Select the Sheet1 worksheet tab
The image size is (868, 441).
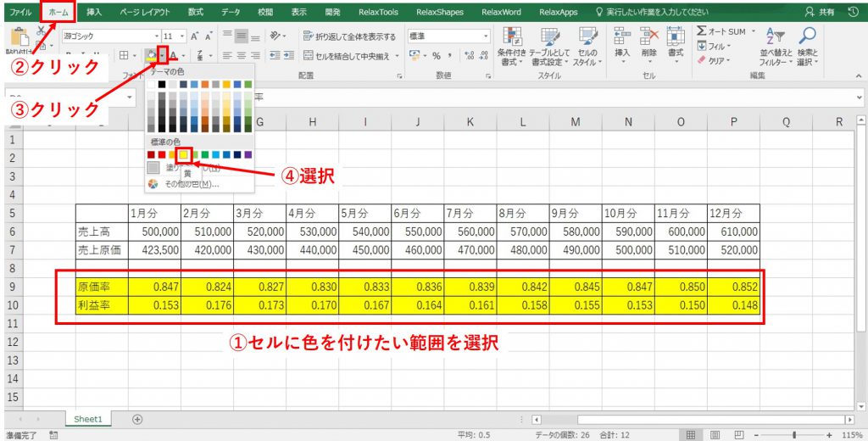tap(87, 419)
